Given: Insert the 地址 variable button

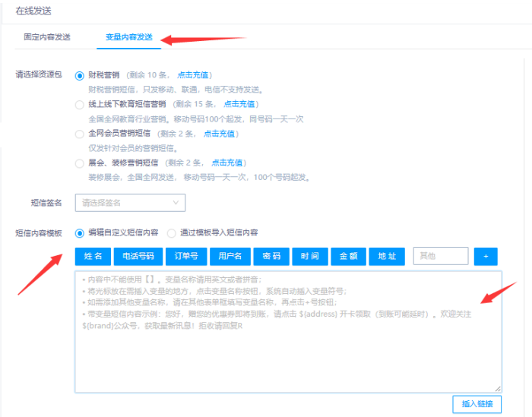Looking at the screenshot, I should [x=387, y=257].
